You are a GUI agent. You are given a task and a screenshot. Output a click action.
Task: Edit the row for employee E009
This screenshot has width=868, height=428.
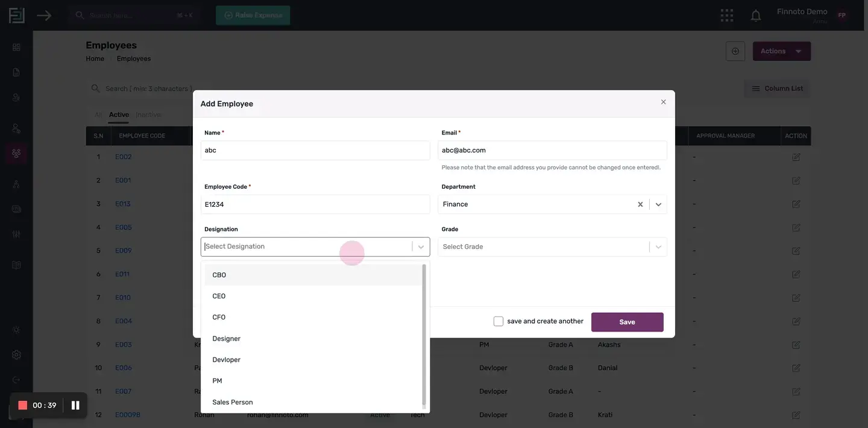click(x=796, y=251)
